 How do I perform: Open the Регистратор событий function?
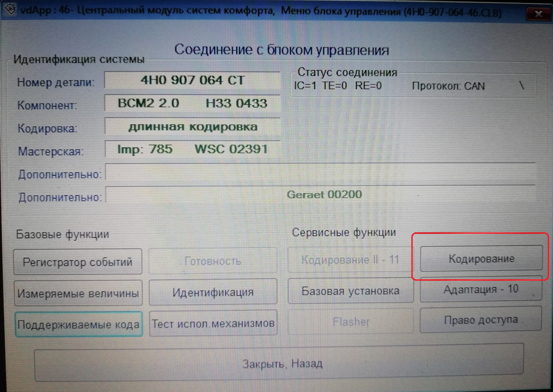pyautogui.click(x=78, y=261)
